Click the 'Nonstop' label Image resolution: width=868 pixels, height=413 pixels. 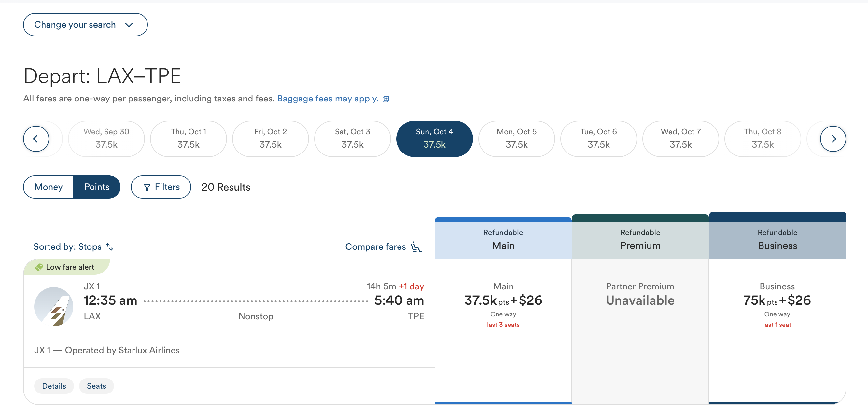[256, 316]
